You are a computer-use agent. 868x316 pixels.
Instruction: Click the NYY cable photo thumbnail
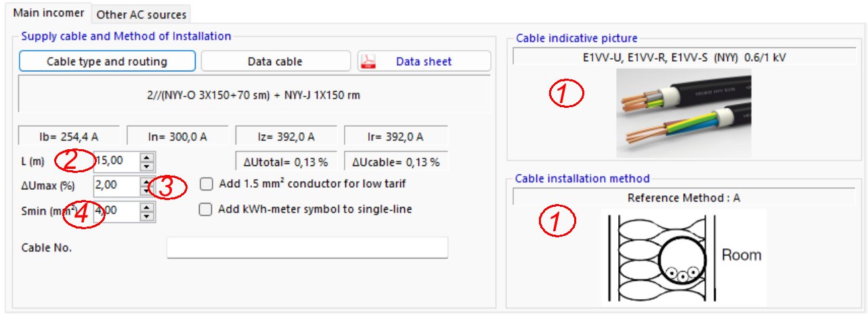coord(683,112)
